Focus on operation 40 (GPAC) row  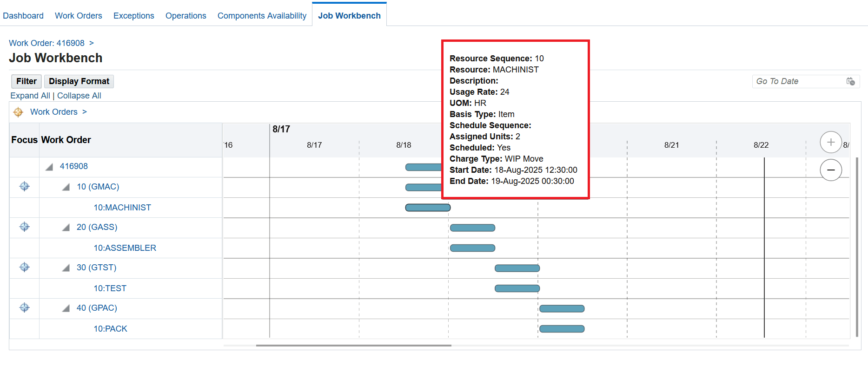[25, 308]
